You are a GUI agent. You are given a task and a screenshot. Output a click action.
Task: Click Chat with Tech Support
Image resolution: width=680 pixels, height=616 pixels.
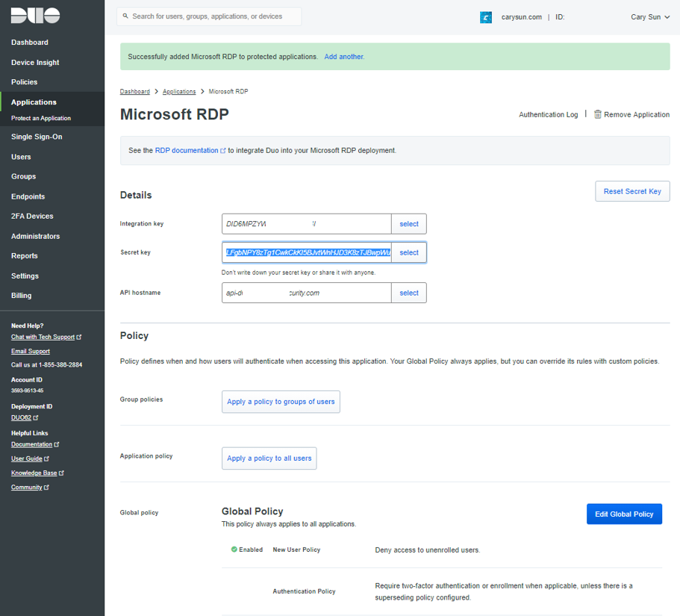click(x=46, y=337)
